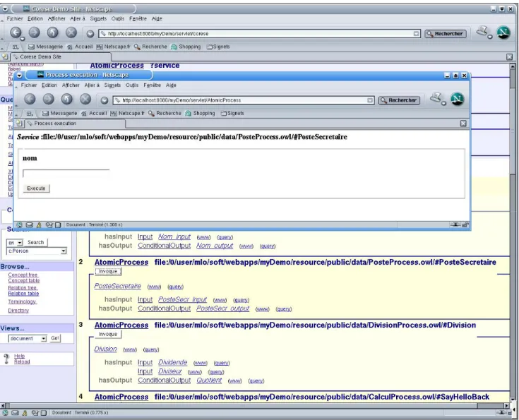This screenshot has height=420, width=519.
Task: Click Reload icon in Process execution window
Action: point(67,99)
